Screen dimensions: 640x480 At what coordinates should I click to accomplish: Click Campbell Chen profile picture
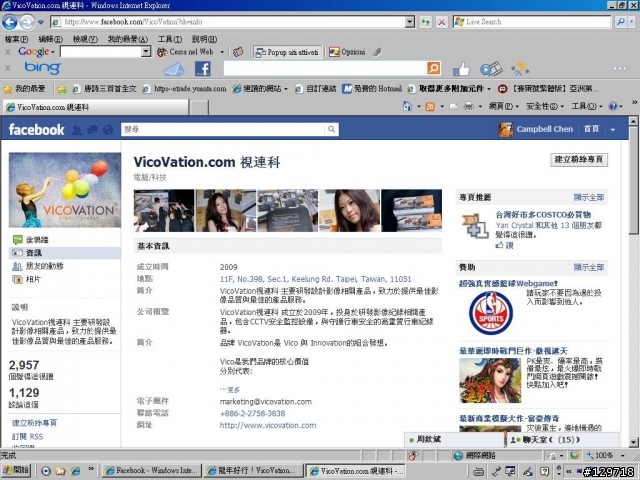506,129
